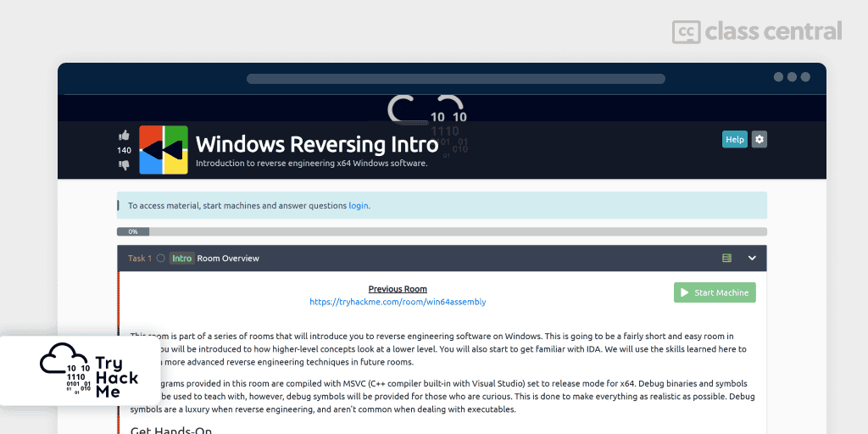Screen dimensions: 868x434
Task: Open the Help button
Action: click(735, 140)
